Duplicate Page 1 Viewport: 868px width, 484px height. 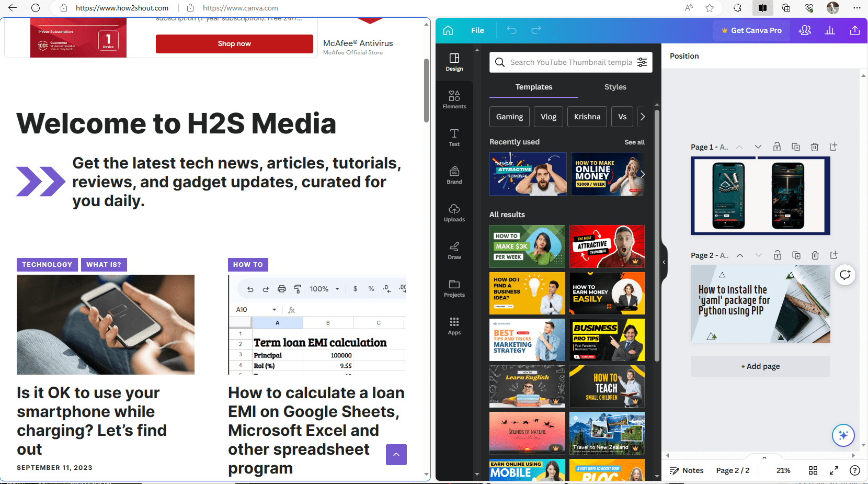796,147
